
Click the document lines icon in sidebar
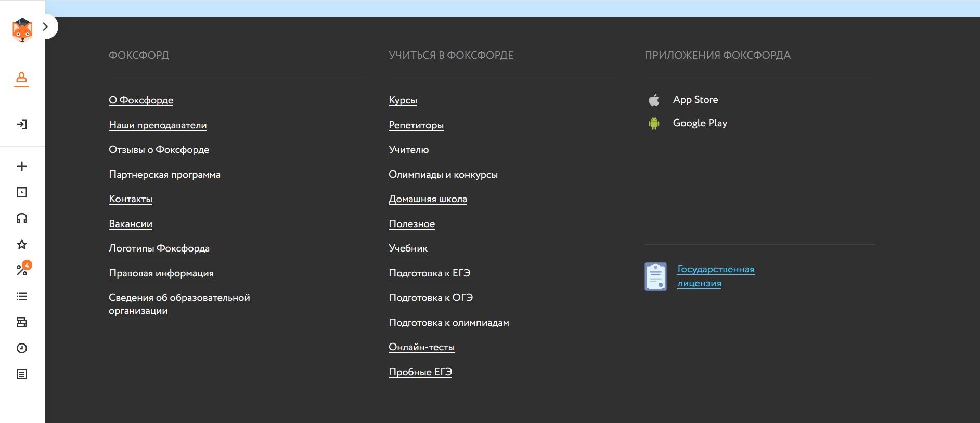tap(22, 374)
